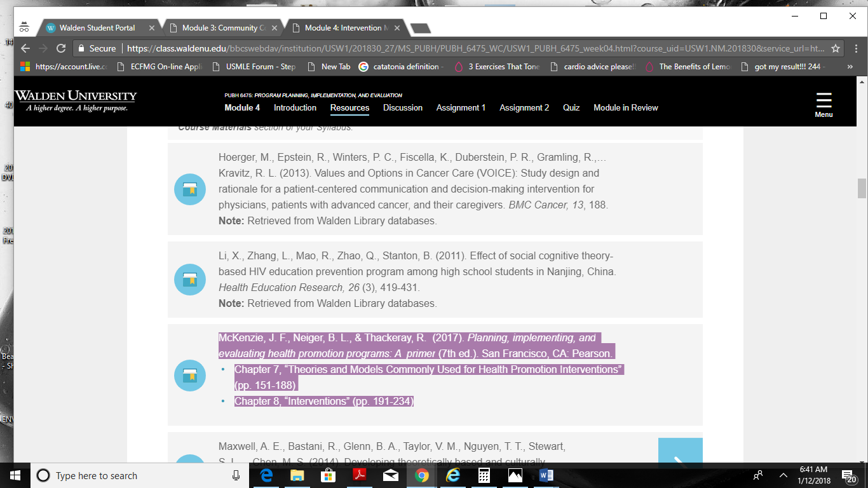The width and height of the screenshot is (868, 488).
Task: Open Assignment 2 in the course nav
Action: (524, 107)
